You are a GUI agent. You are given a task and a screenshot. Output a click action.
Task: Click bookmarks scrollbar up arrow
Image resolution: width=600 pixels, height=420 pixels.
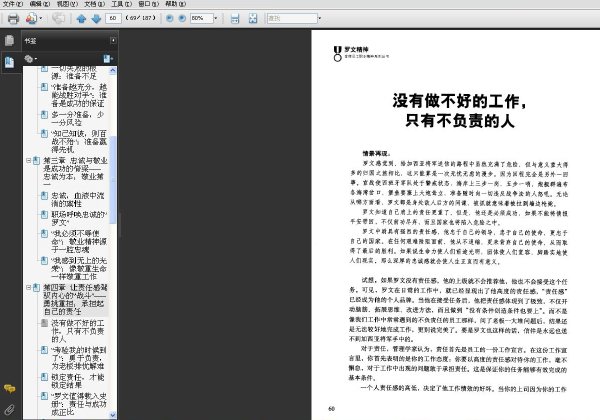click(112, 70)
